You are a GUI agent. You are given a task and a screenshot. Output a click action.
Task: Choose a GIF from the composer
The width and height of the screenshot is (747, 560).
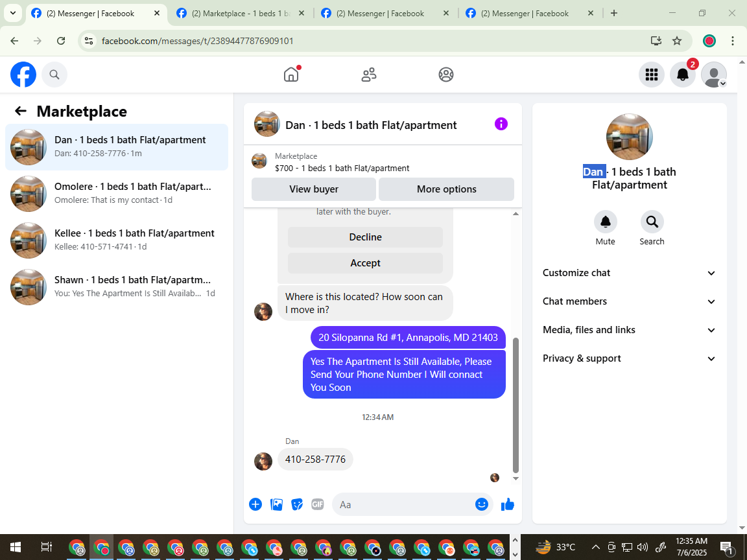[317, 504]
